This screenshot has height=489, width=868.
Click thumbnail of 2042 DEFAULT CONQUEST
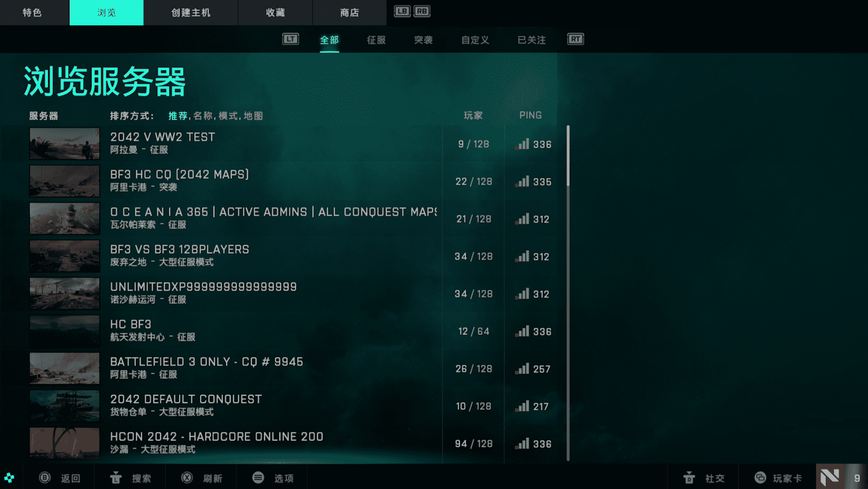(65, 406)
